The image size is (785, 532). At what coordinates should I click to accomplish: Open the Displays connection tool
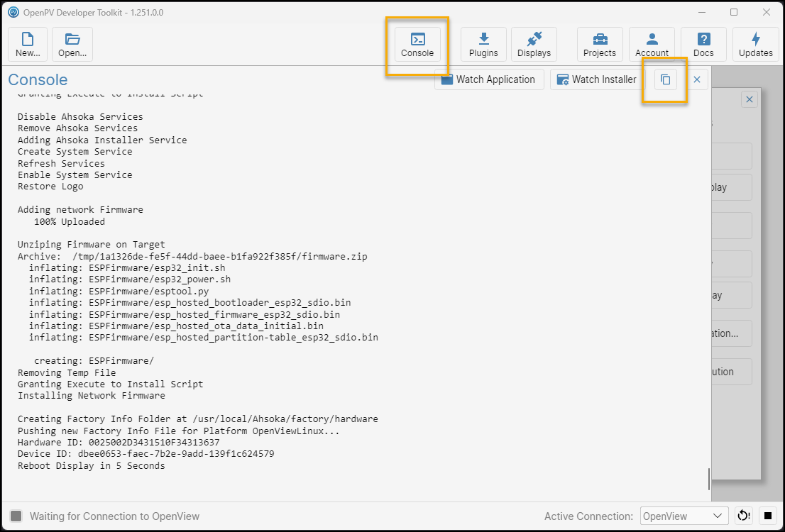point(534,45)
